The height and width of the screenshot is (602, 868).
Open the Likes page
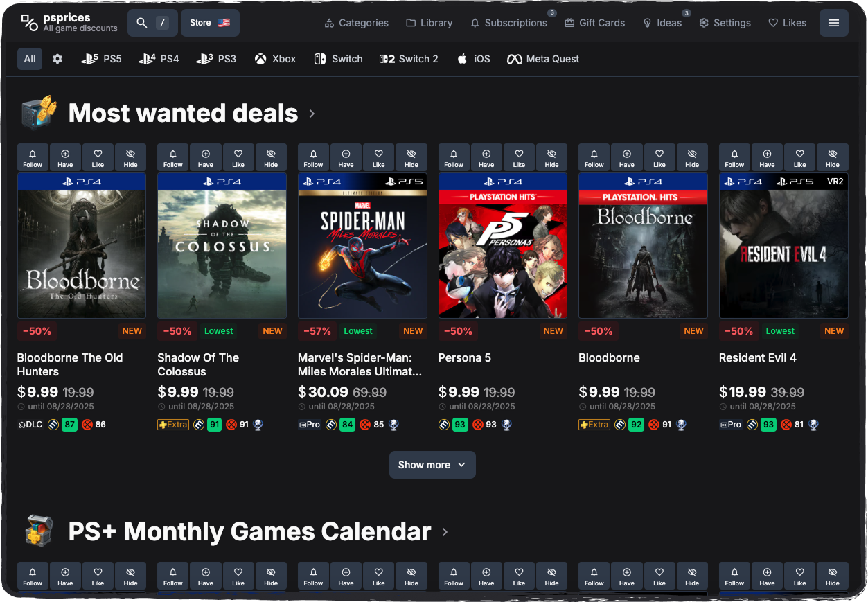pos(787,23)
